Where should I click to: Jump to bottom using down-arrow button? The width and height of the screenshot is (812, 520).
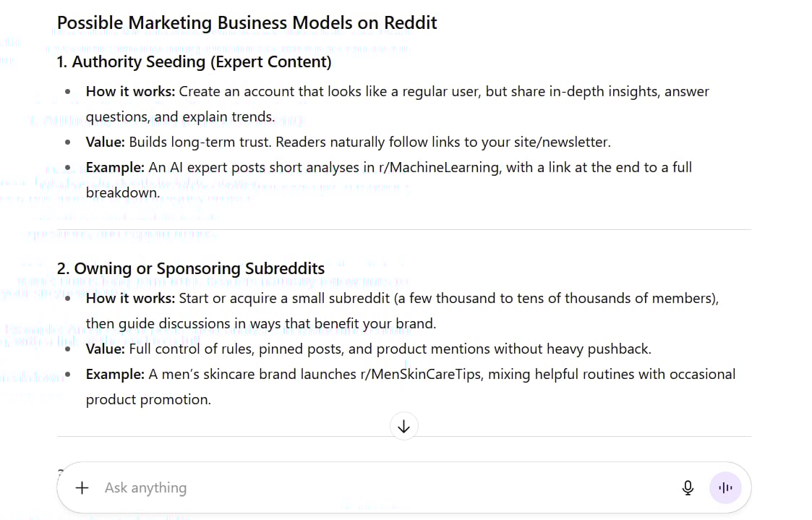pos(404,426)
